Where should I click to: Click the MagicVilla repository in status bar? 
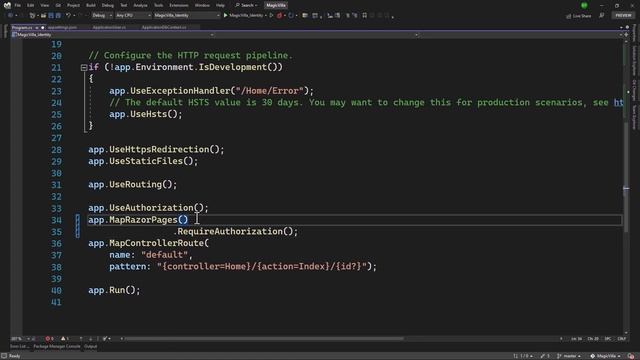click(606, 356)
